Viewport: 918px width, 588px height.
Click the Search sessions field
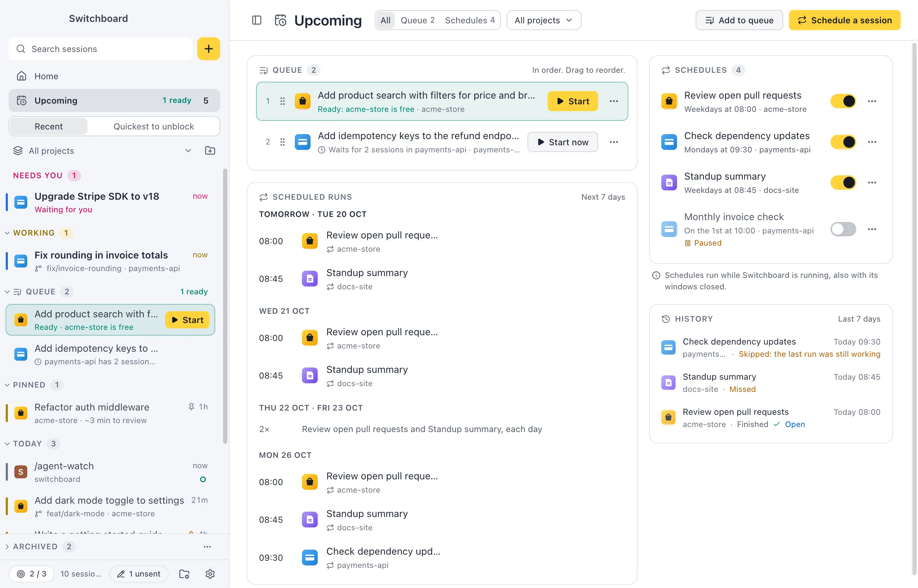pyautogui.click(x=101, y=49)
